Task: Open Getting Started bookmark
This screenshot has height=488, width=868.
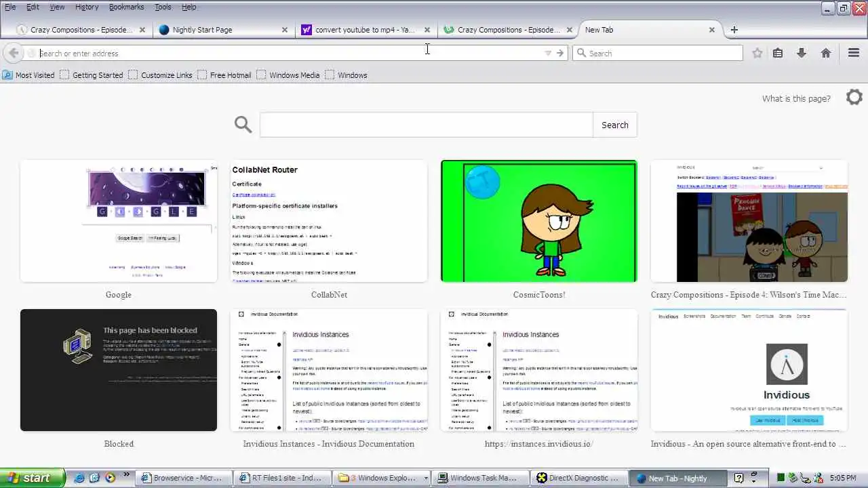Action: pyautogui.click(x=92, y=75)
